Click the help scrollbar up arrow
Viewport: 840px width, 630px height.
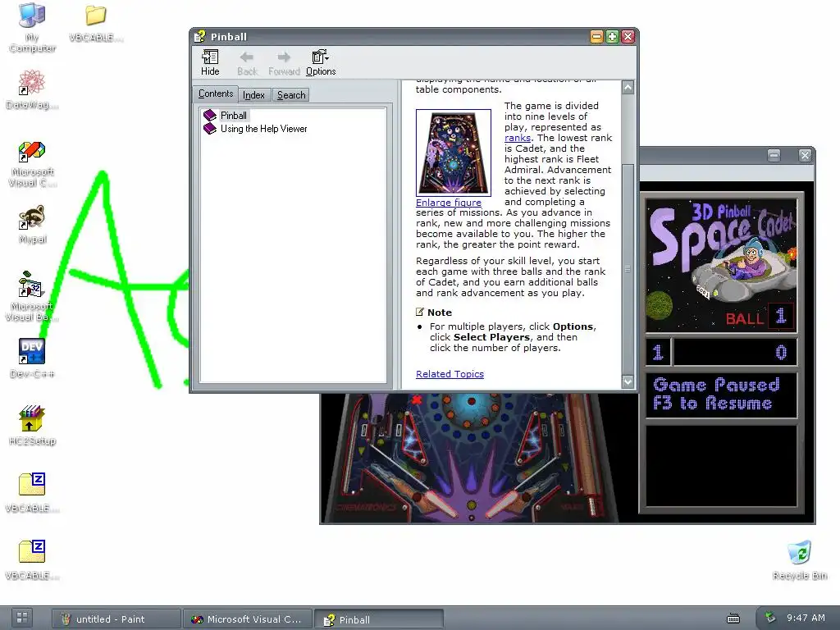coord(628,87)
